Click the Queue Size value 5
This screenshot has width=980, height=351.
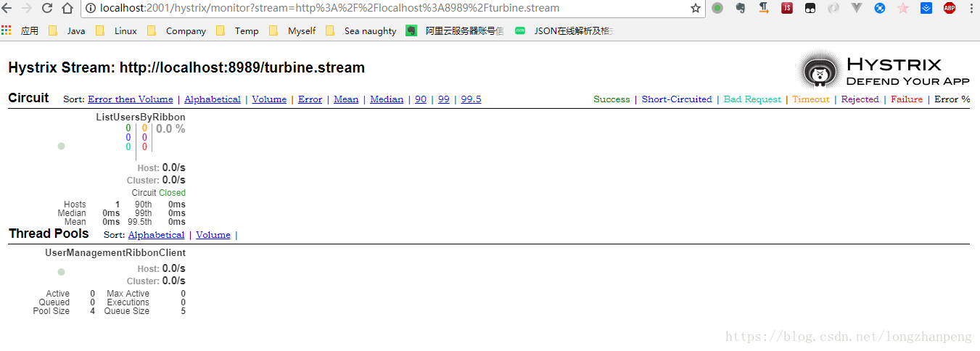[x=183, y=311]
